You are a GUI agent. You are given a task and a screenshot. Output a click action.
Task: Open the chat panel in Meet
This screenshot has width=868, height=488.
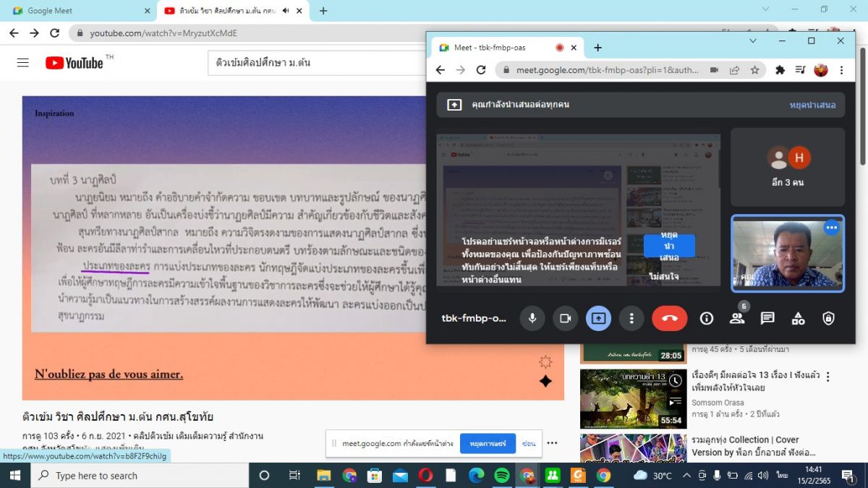767,318
